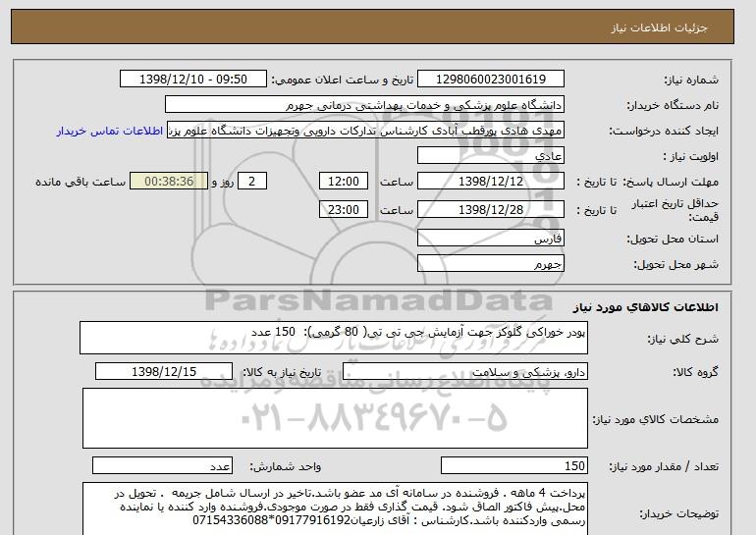Click remaining time countdown 00:38:36
Screen dimensions: 756x535
point(169,182)
